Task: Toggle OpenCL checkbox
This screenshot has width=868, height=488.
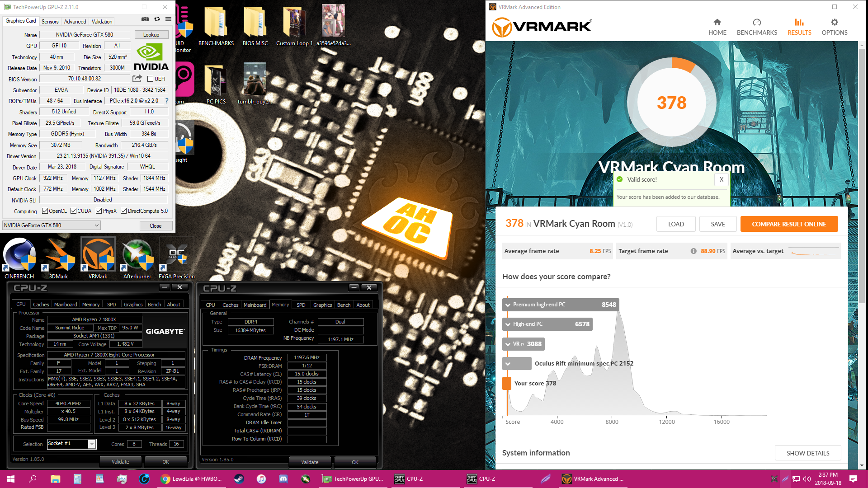Action: tap(45, 211)
